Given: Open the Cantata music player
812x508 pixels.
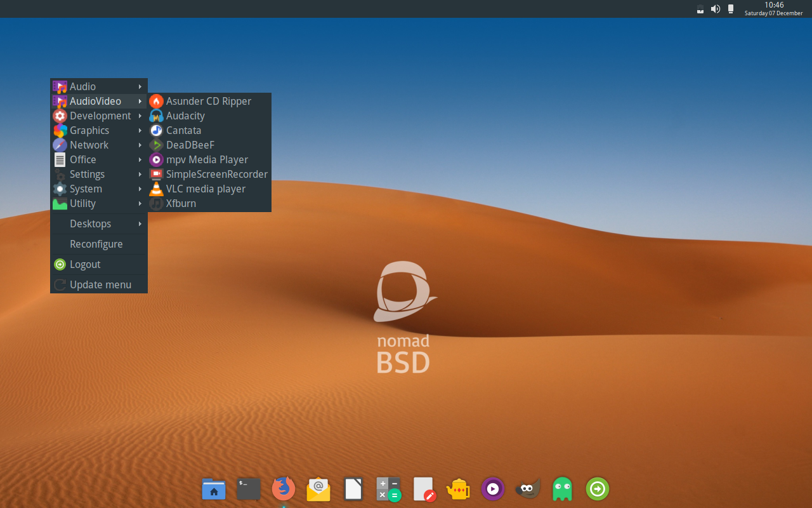Looking at the screenshot, I should click(183, 130).
